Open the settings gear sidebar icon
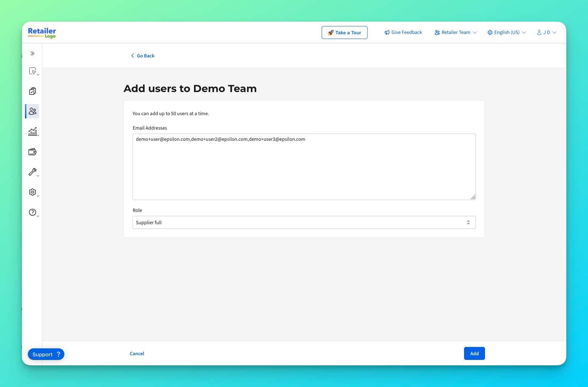 click(x=33, y=192)
